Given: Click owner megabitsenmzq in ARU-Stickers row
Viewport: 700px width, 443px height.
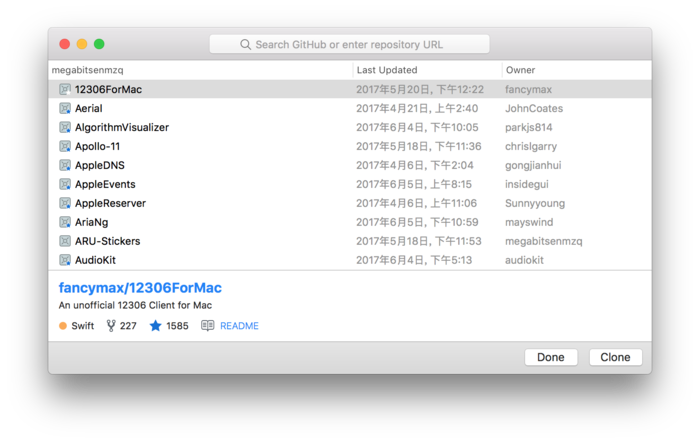Looking at the screenshot, I should pos(544,241).
